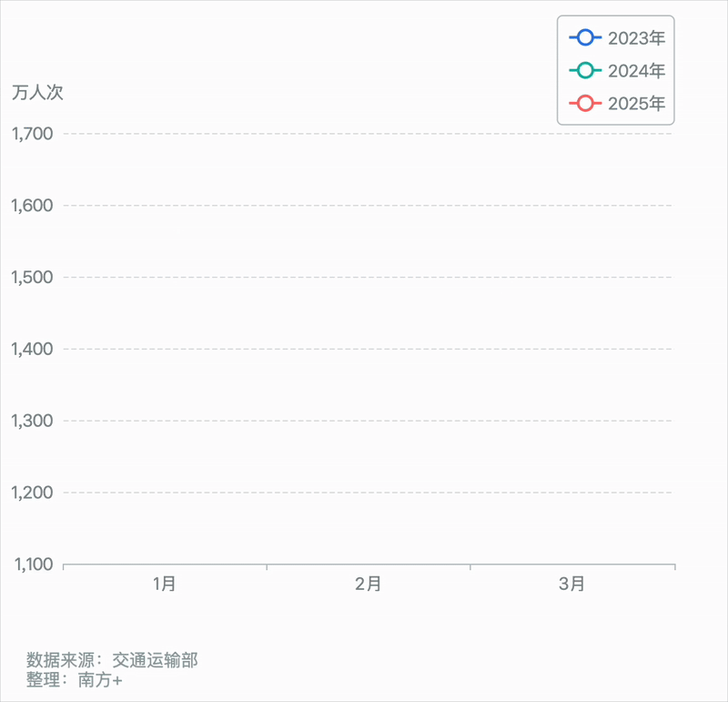Screen dimensions: 728x702
Task: Click the 1,300 y-axis value
Action: (32, 421)
